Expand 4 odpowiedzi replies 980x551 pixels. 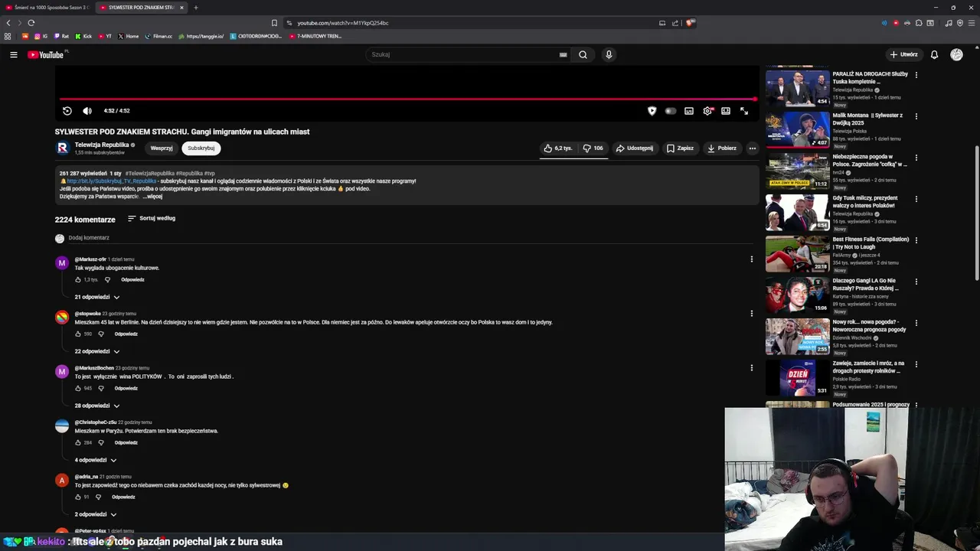pyautogui.click(x=95, y=460)
